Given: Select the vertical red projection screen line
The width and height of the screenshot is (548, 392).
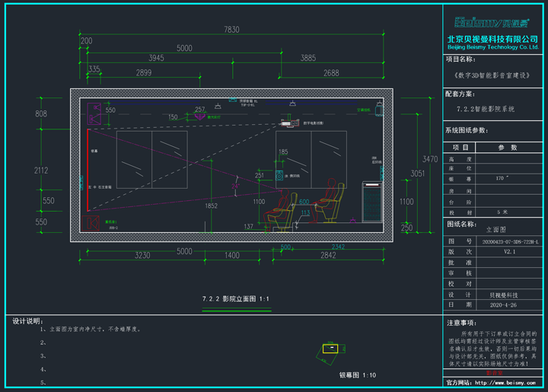Looking at the screenshot, I should tap(88, 171).
